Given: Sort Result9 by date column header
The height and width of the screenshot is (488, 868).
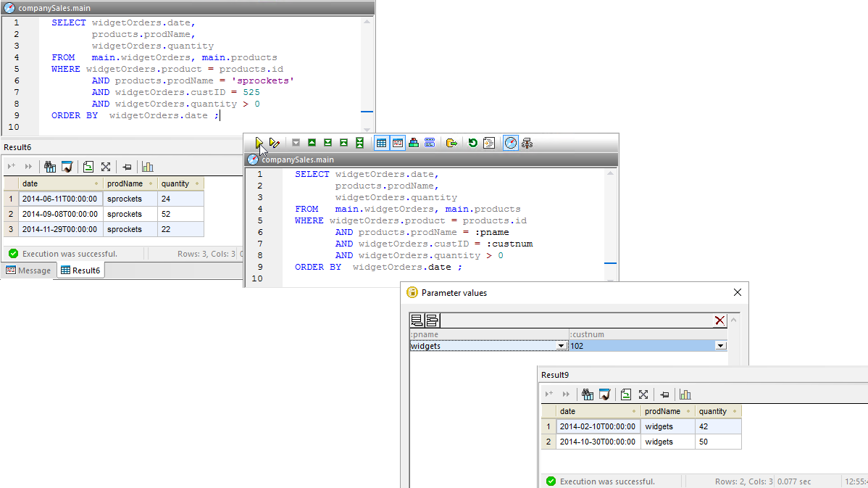Looking at the screenshot, I should (598, 411).
